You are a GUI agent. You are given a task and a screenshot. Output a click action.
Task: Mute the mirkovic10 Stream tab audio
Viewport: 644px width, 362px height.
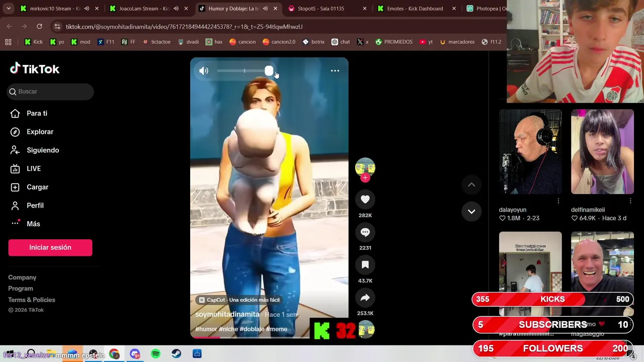coord(87,9)
